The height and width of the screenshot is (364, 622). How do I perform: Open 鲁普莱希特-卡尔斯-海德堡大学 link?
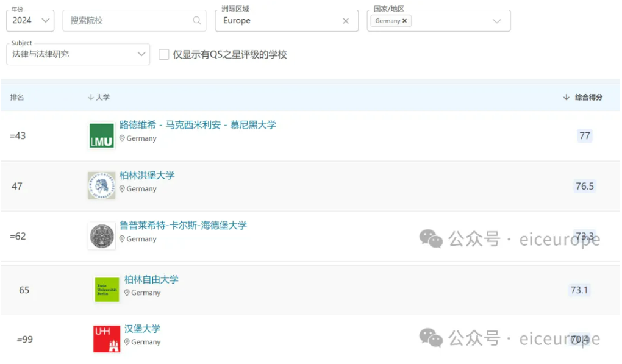pyautogui.click(x=184, y=226)
